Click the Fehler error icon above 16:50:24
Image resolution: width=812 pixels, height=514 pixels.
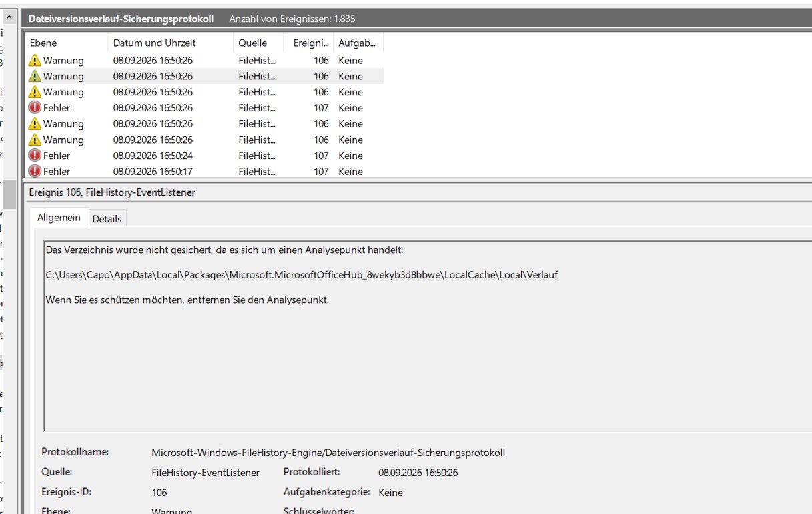35,107
